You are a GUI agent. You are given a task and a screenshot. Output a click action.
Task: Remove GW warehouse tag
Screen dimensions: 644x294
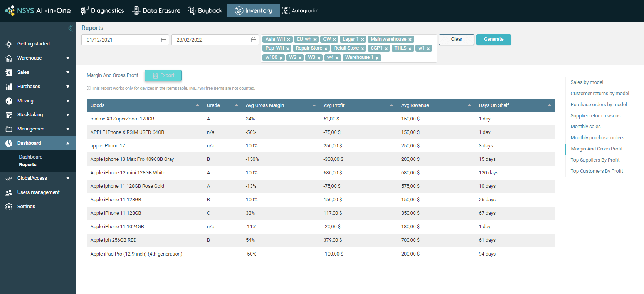tap(334, 40)
